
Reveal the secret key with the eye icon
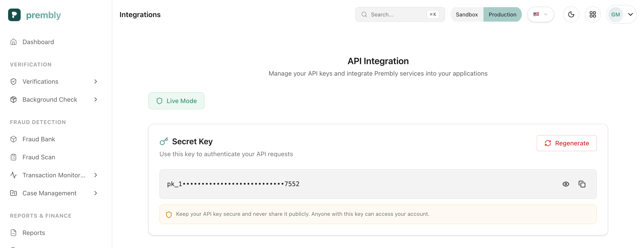[x=565, y=184]
